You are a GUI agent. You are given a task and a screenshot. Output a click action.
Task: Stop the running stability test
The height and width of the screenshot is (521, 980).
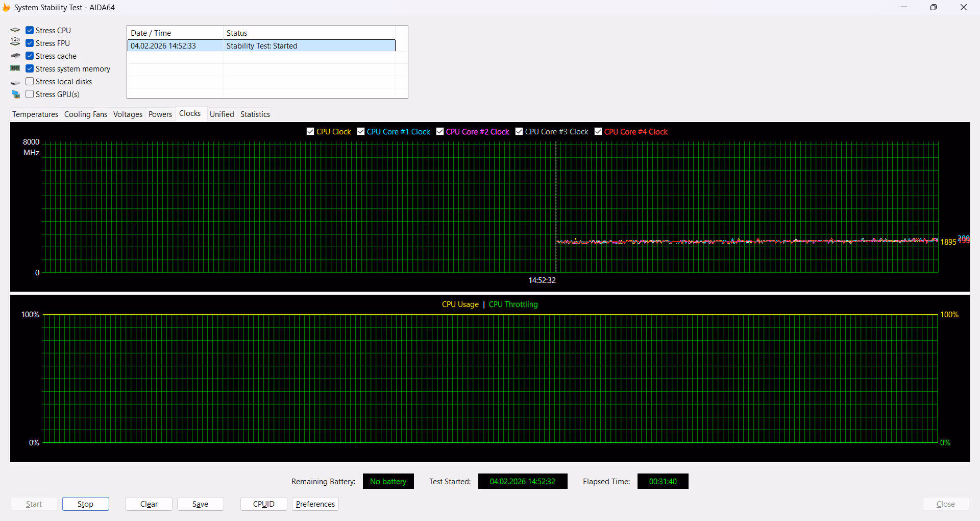[85, 504]
